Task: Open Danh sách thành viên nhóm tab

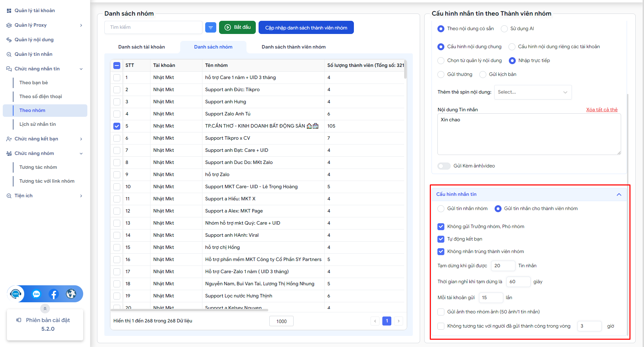Action: coord(293,47)
